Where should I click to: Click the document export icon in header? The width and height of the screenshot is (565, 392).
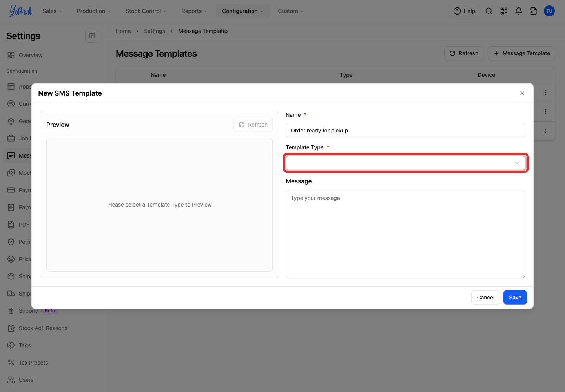(534, 11)
